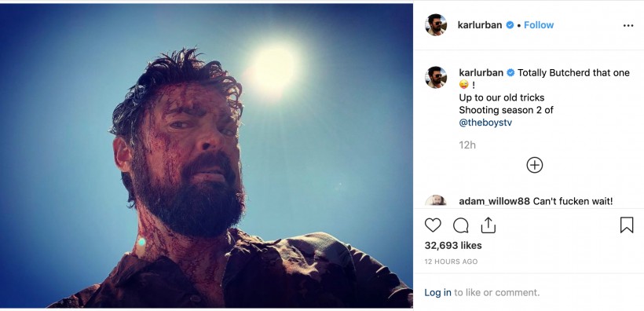The height and width of the screenshot is (311, 644).
Task: Click the Log in link
Action: [x=437, y=292]
